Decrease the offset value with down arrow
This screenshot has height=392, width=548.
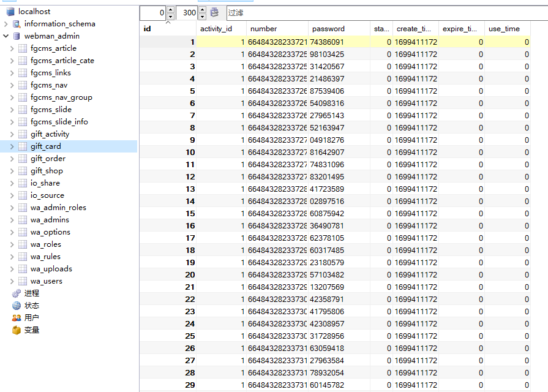(x=170, y=17)
